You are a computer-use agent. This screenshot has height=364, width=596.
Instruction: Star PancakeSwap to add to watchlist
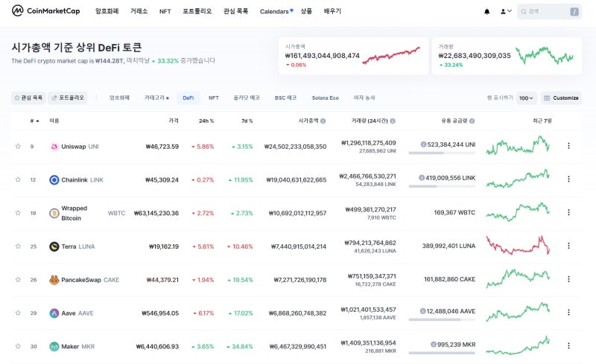coord(18,279)
